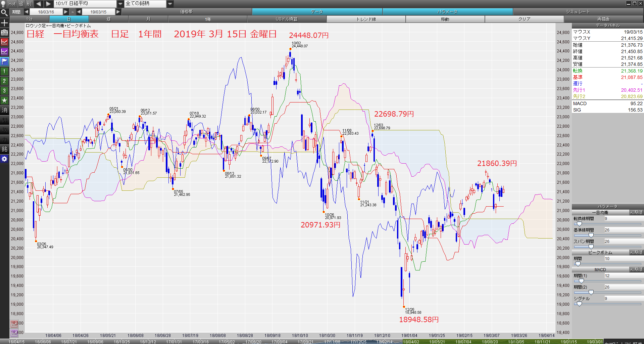Click the end date field 19/03/15
The height and width of the screenshot is (344, 644).
98,12
